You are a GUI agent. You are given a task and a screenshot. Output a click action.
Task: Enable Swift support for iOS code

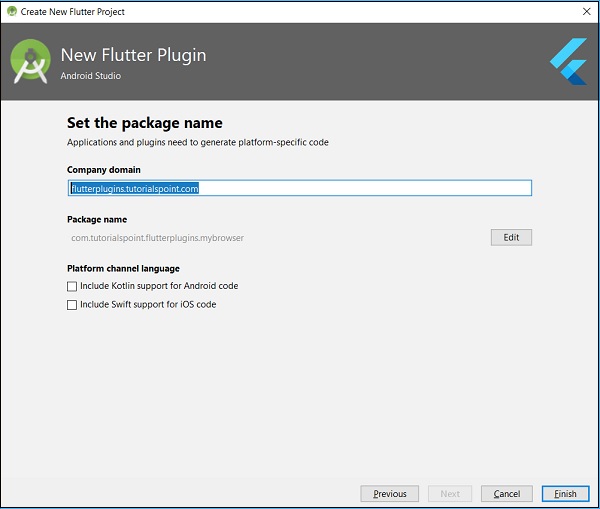click(72, 305)
